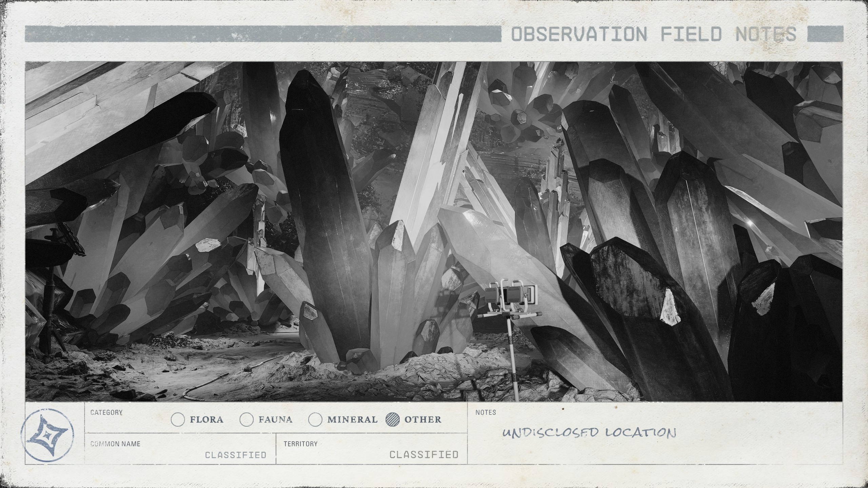Select the Flora radio button
The height and width of the screenshot is (488, 868).
point(178,420)
